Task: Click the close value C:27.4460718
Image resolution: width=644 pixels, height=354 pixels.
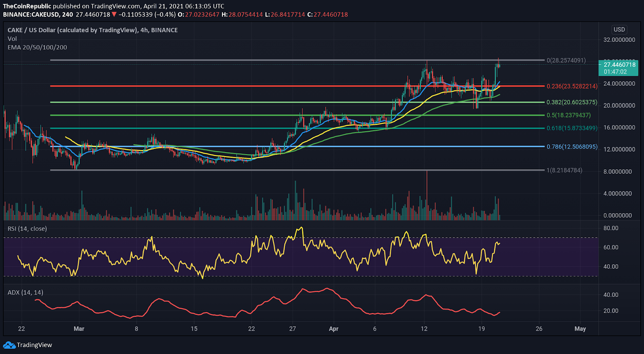Action: point(327,14)
